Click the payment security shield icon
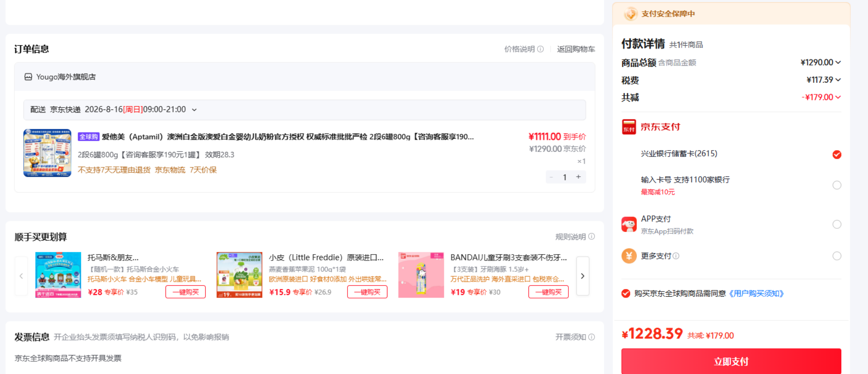 point(630,14)
